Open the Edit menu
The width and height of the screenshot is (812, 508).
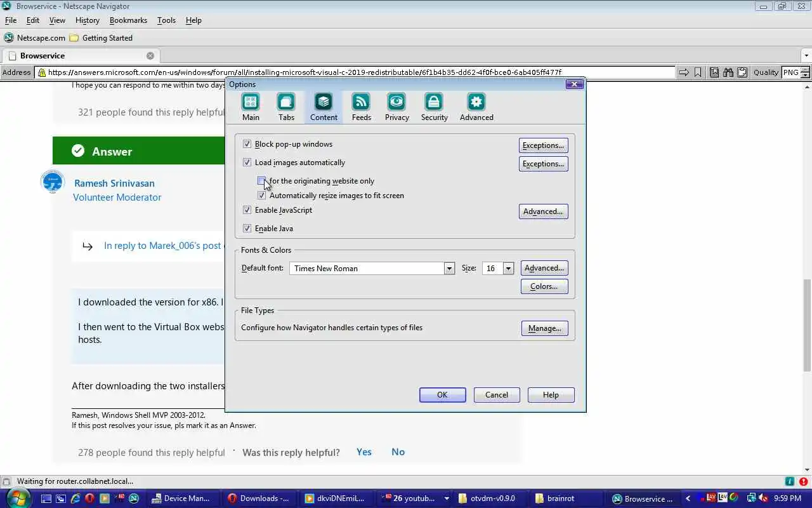pyautogui.click(x=33, y=20)
